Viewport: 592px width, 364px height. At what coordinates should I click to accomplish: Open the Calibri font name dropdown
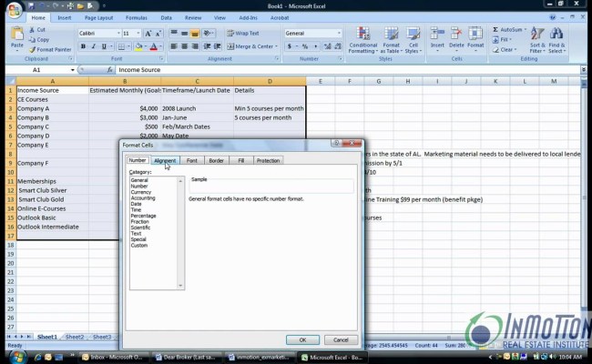118,33
